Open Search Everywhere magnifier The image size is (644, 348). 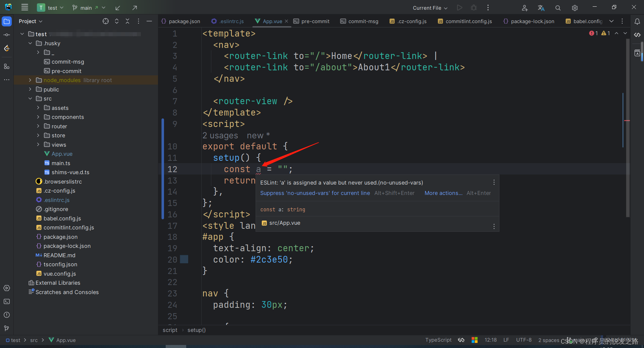[558, 8]
